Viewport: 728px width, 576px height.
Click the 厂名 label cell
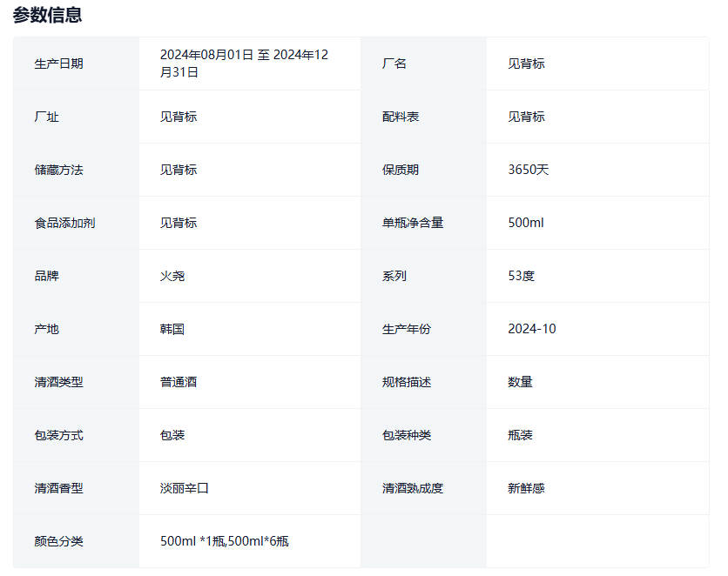(394, 64)
